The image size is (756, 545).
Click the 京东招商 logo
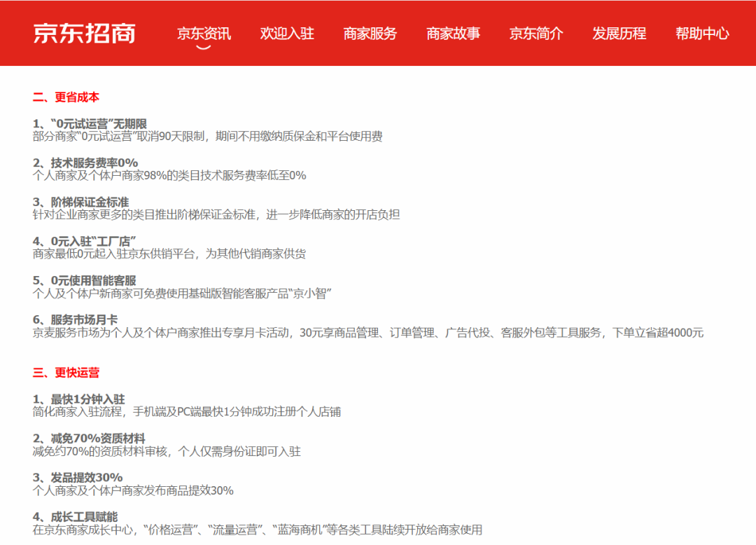pos(84,33)
